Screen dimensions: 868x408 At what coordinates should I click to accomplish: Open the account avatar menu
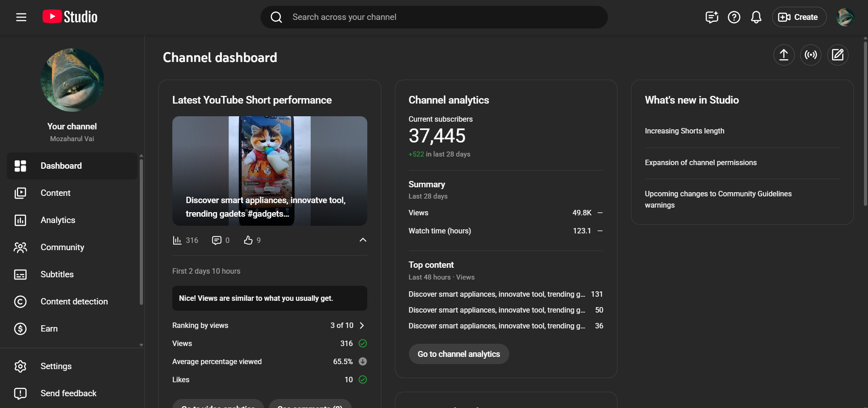click(844, 17)
